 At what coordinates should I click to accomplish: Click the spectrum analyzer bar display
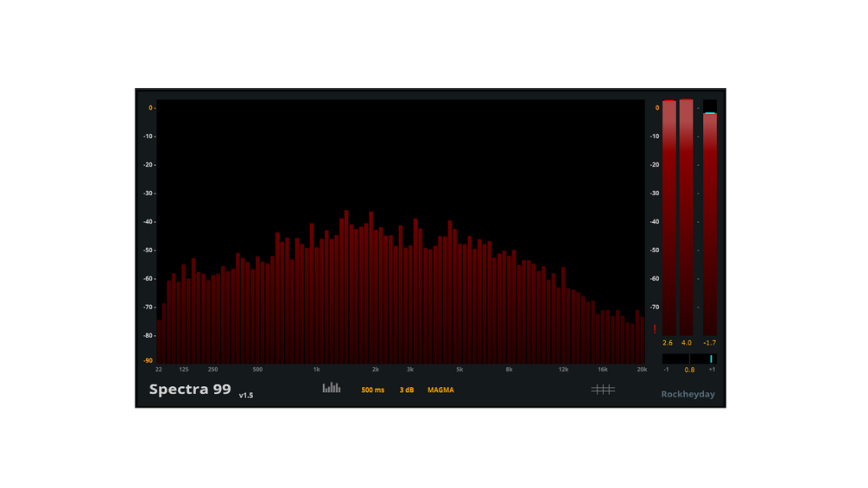click(401, 231)
